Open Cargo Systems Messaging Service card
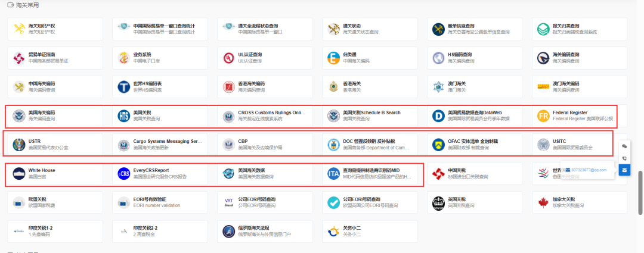The image size is (644, 253). 160,145
